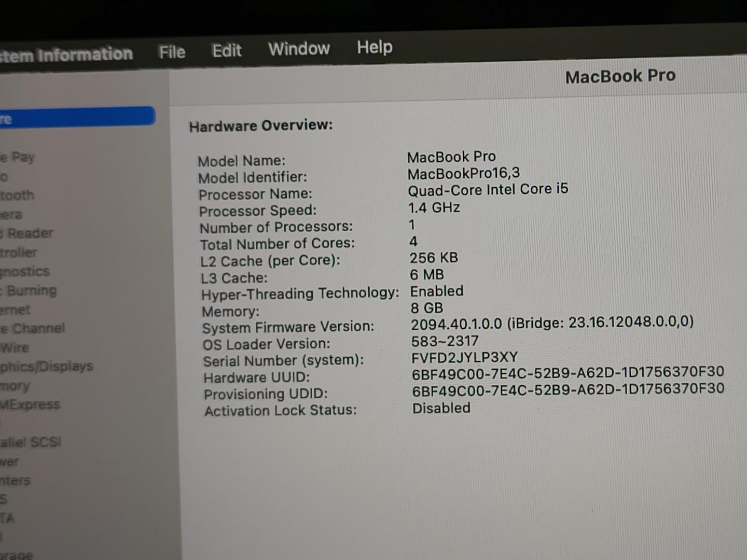Select Fibre Channel in the sidebar
This screenshot has width=747, height=560.
coord(34,328)
